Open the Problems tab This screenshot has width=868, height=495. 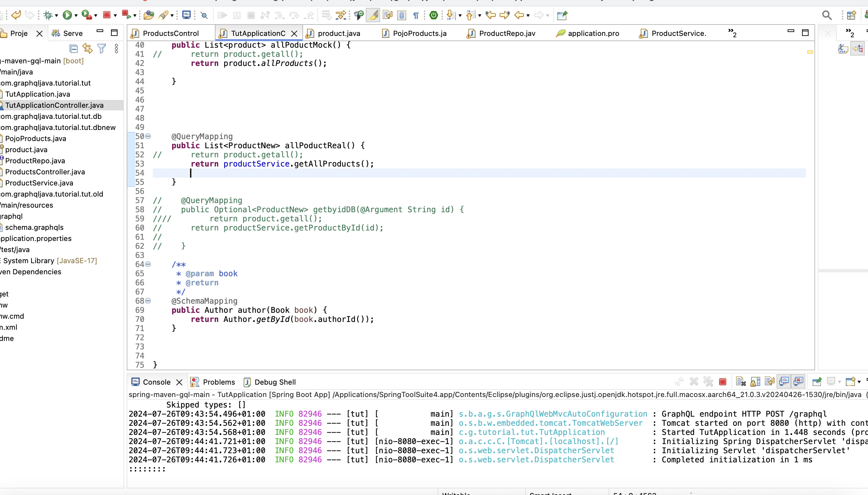(218, 382)
